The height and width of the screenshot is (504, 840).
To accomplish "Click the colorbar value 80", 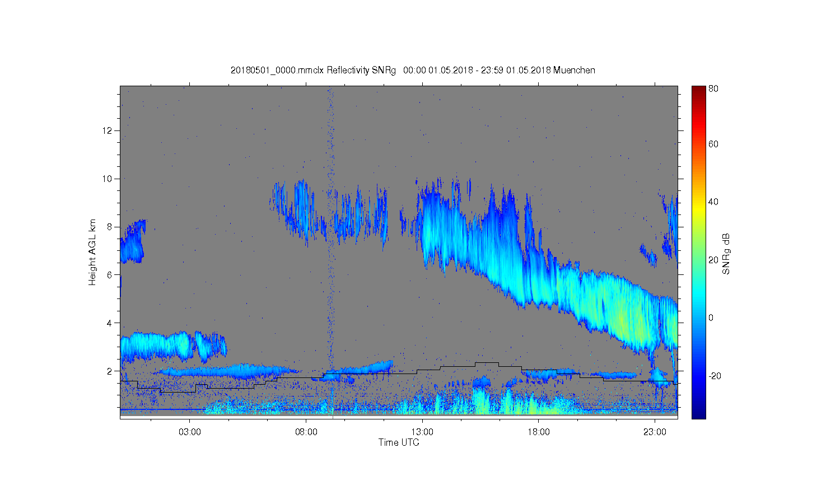I will tap(713, 88).
